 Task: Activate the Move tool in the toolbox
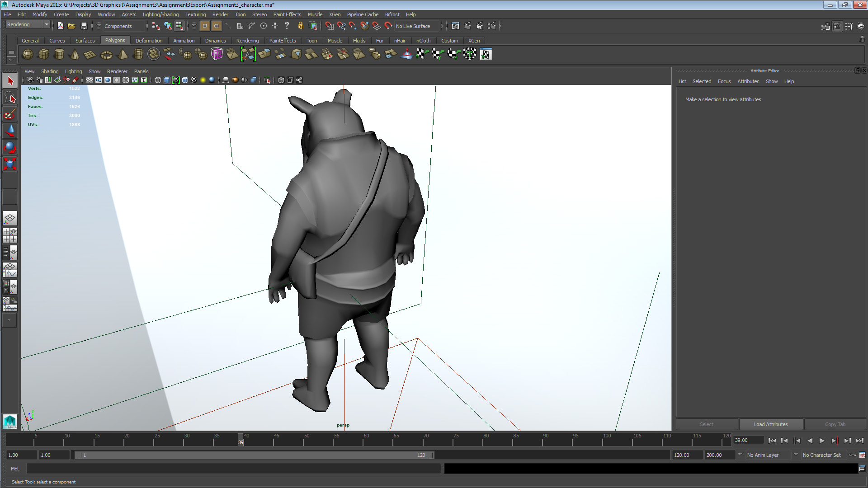pyautogui.click(x=10, y=131)
